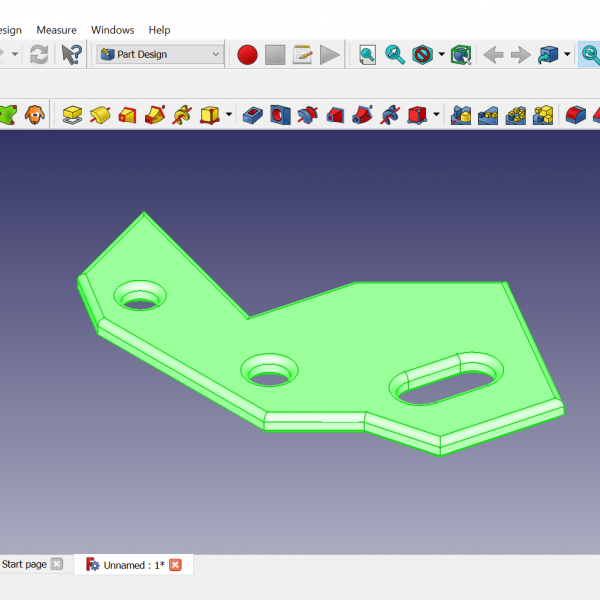Click the Pad tool icon
The height and width of the screenshot is (600, 600).
[x=72, y=115]
